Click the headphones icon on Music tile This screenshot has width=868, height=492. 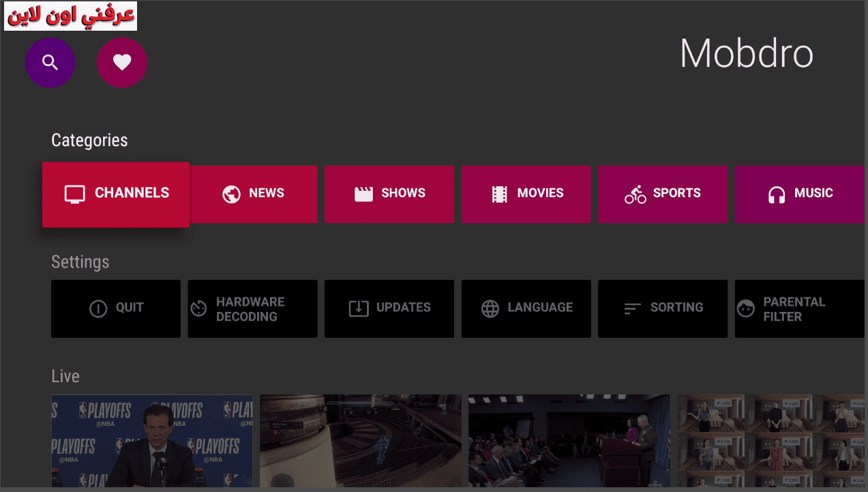click(x=776, y=195)
